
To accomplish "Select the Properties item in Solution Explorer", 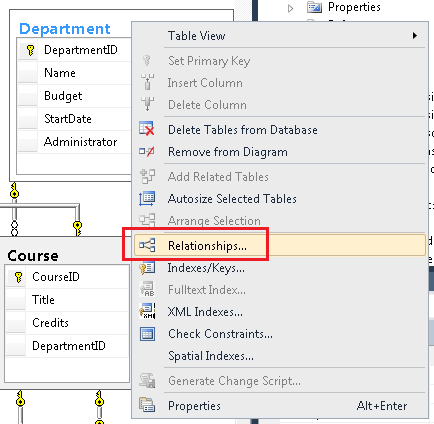I will (354, 7).
